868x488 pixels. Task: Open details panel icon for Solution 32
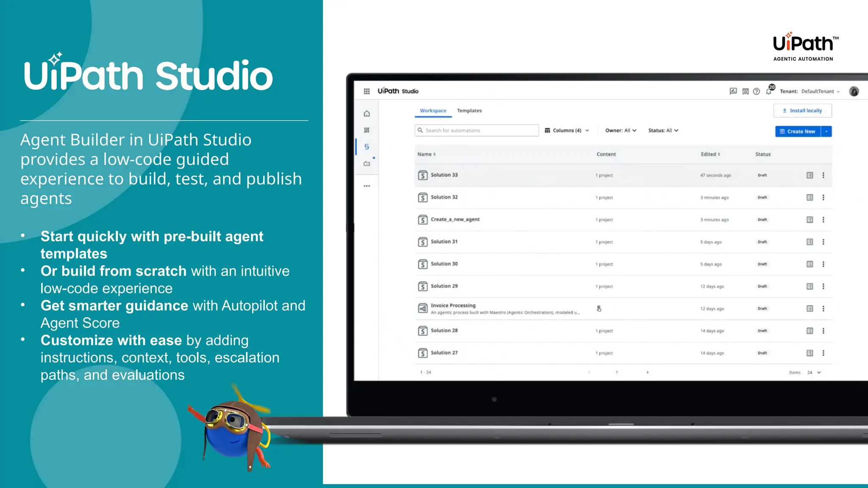[x=810, y=197]
